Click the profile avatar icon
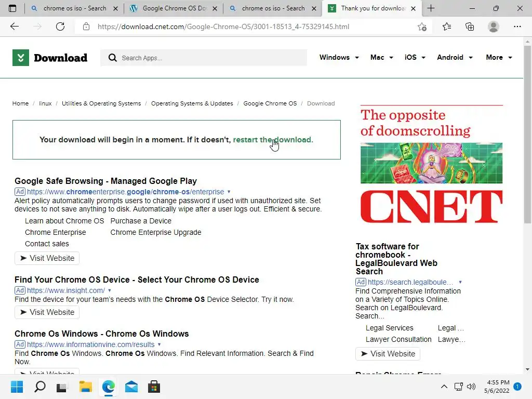 (494, 26)
